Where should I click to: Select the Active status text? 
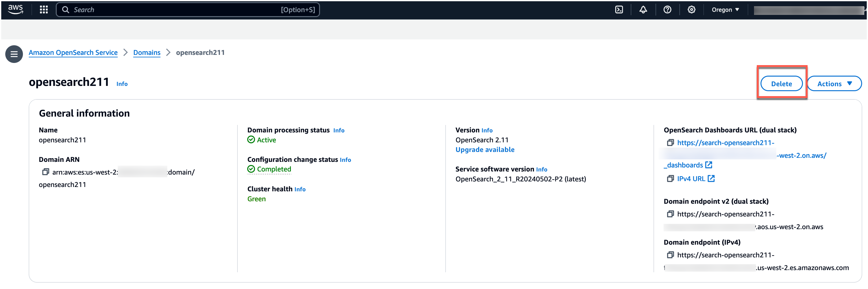(x=266, y=140)
